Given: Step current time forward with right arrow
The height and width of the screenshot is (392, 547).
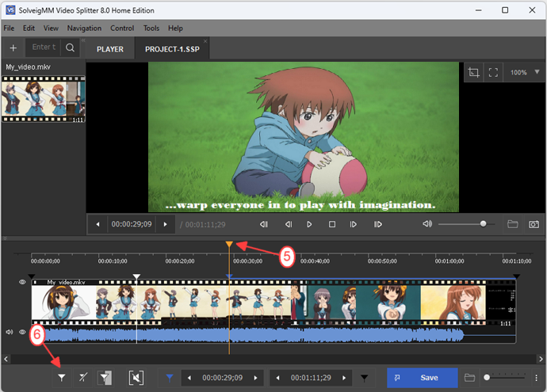Looking at the screenshot, I should [166, 224].
